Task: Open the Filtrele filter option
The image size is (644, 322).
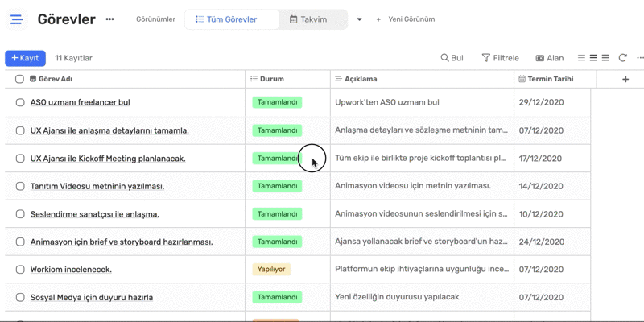Action: [x=500, y=58]
